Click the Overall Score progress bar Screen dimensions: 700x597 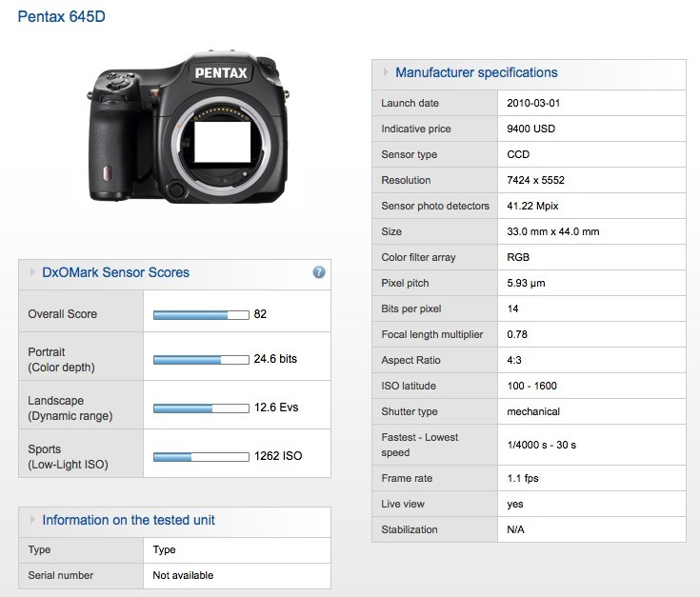(x=201, y=315)
